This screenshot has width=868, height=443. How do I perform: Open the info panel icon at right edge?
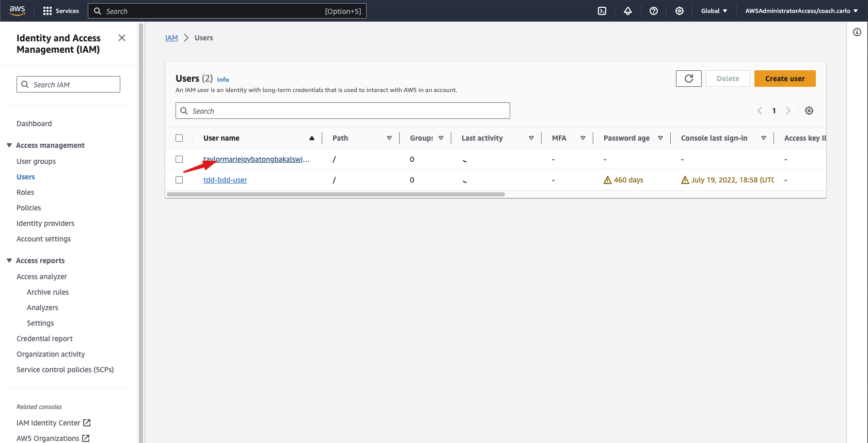(857, 32)
